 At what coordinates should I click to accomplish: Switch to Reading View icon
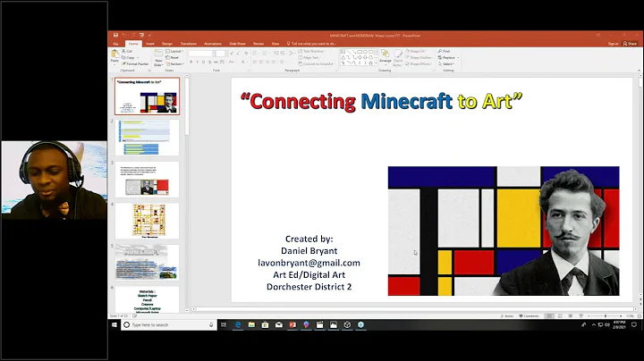(571, 316)
